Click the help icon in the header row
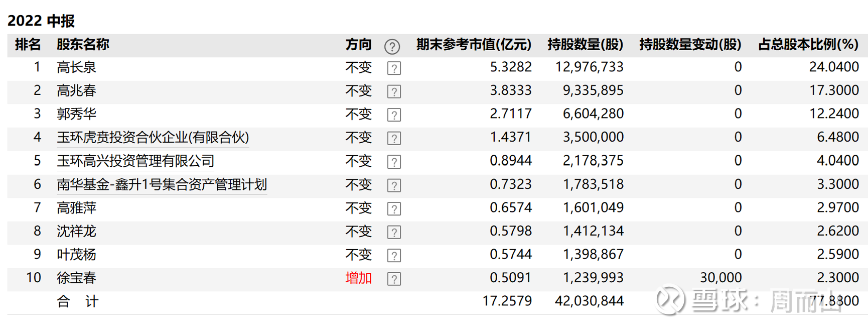This screenshot has width=868, height=328. click(x=392, y=47)
